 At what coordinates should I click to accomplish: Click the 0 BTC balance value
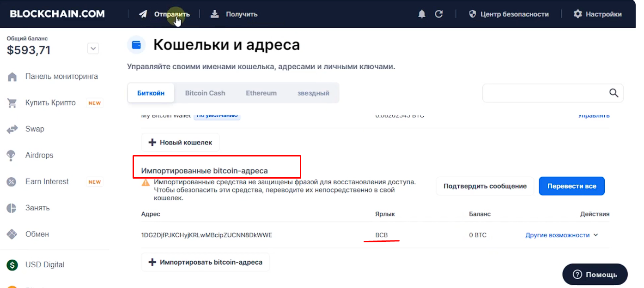tap(478, 235)
